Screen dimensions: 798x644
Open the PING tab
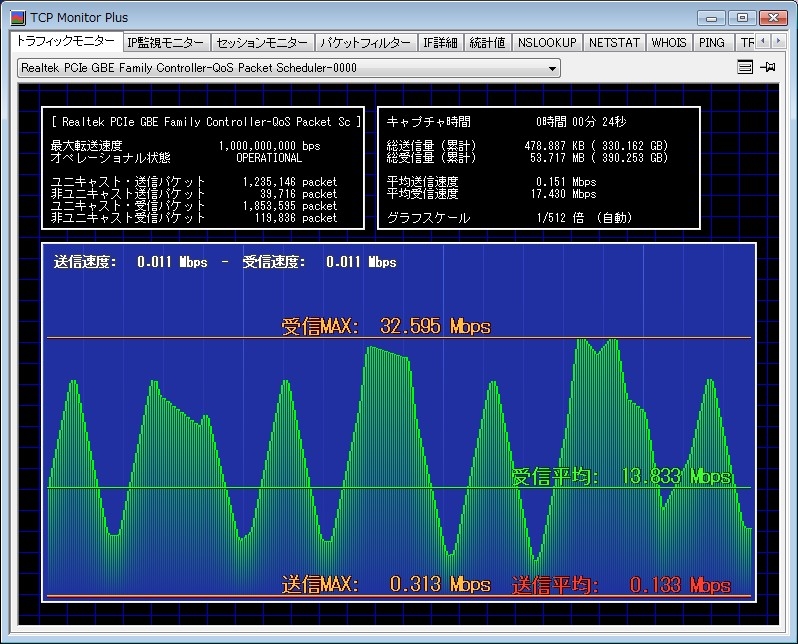point(712,43)
